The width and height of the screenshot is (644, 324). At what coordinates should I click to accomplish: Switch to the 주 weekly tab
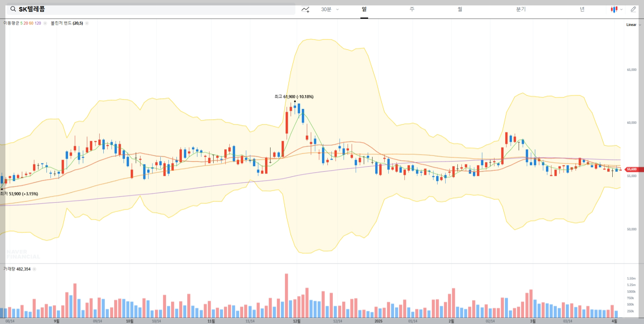412,9
